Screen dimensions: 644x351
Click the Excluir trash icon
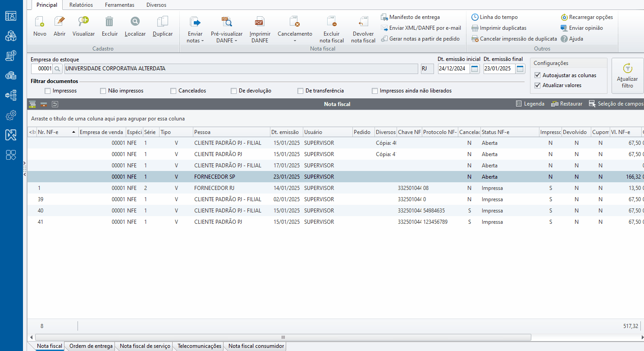click(x=110, y=22)
